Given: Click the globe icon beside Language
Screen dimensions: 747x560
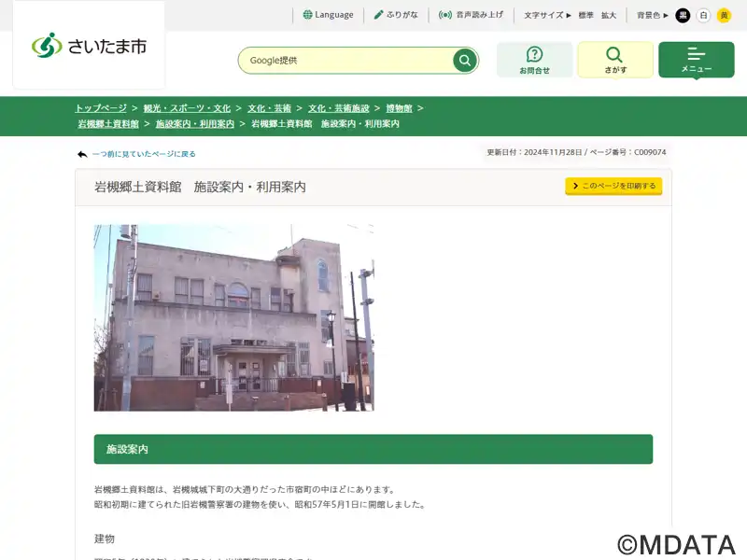Looking at the screenshot, I should [308, 15].
